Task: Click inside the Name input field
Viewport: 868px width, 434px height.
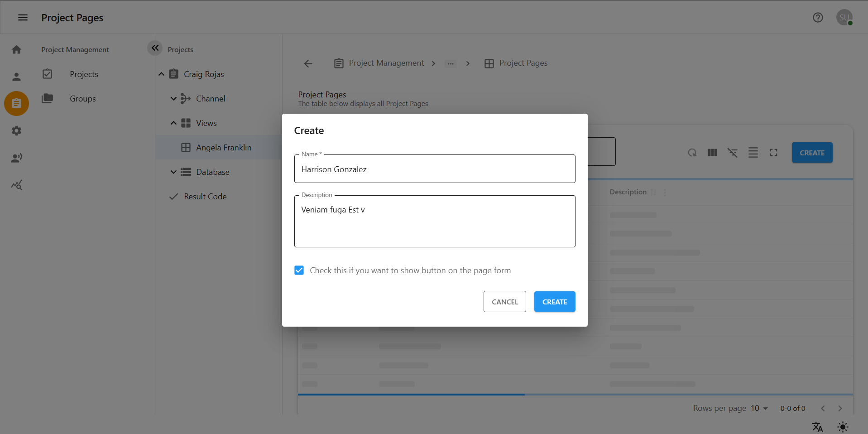Action: (434, 169)
